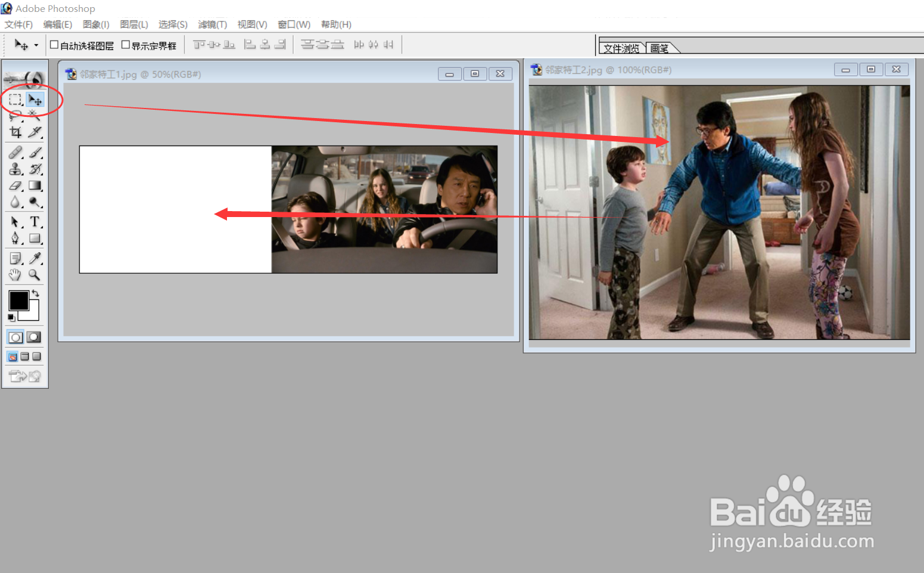This screenshot has width=924, height=573.
Task: Switch to the 画笔 tab
Action: 659,48
